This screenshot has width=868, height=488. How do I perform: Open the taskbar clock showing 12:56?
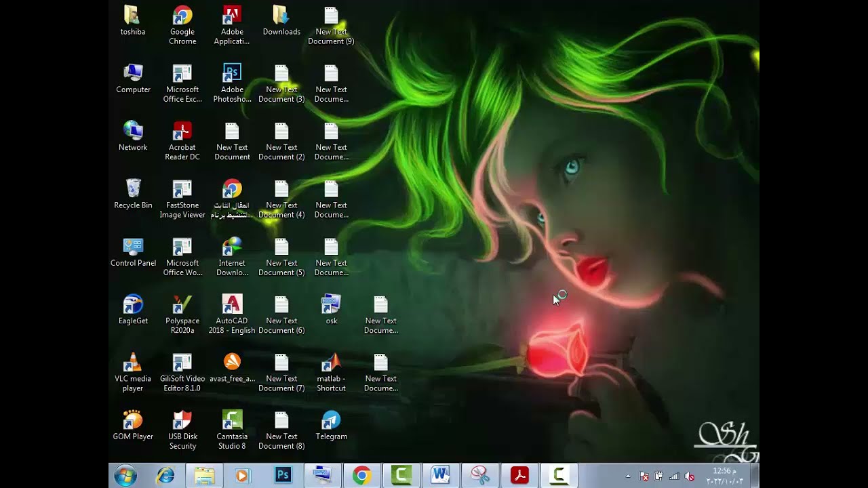click(724, 476)
